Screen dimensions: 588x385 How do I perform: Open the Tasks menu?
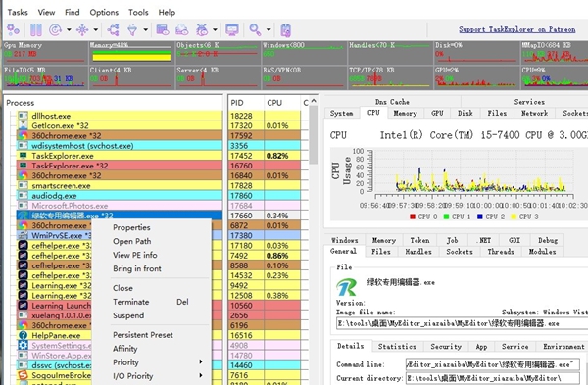[x=18, y=13]
